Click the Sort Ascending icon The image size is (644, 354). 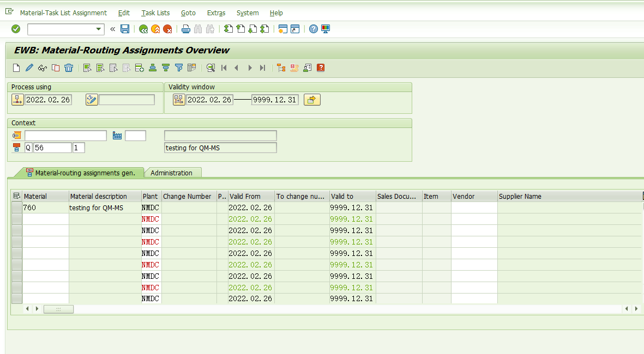click(152, 68)
